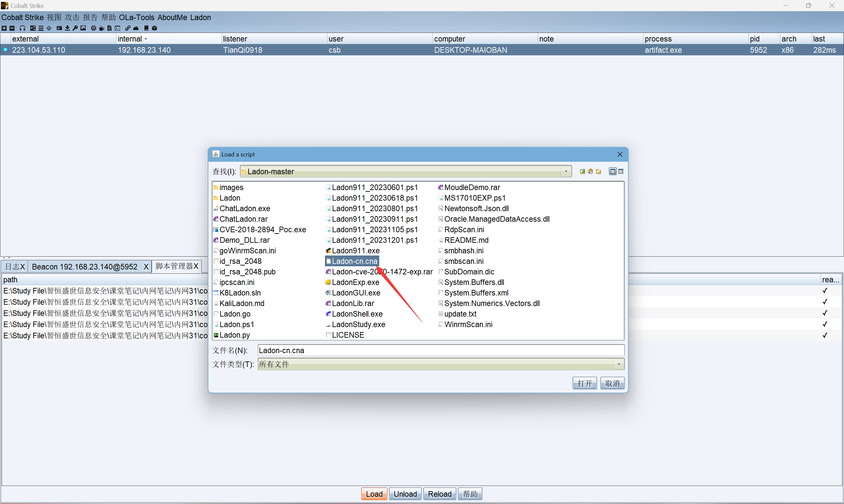The height and width of the screenshot is (504, 844).
Task: Click the book help toolbar icon
Action: 146,28
